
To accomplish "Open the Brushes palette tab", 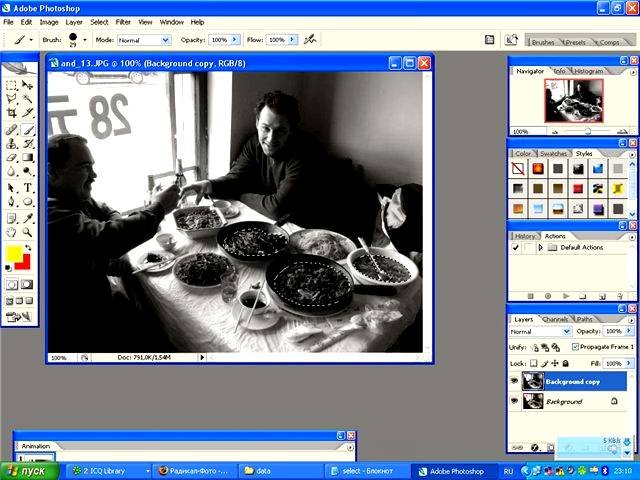I will [x=543, y=43].
